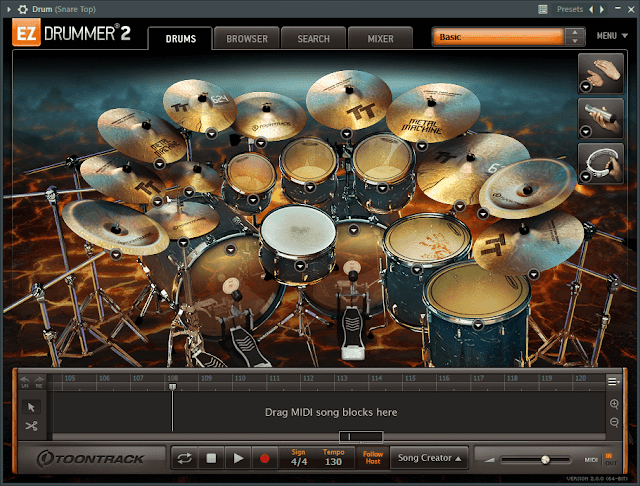Screen dimensions: 640x486
Task: Click the Drag MIDI song blocks area
Action: pyautogui.click(x=331, y=412)
